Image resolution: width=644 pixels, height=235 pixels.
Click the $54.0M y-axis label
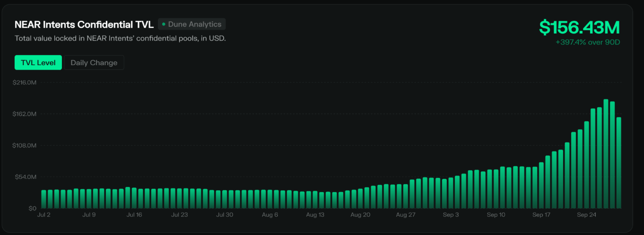click(26, 177)
